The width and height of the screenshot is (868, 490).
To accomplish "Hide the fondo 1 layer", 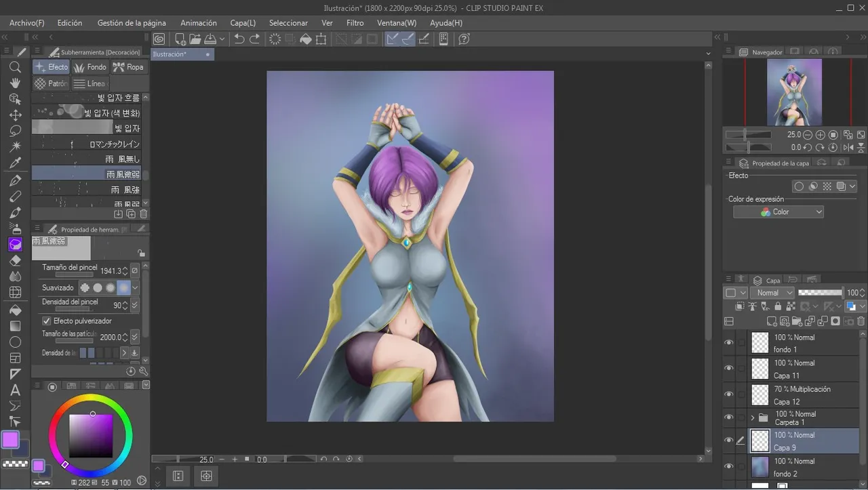I will tap(729, 343).
